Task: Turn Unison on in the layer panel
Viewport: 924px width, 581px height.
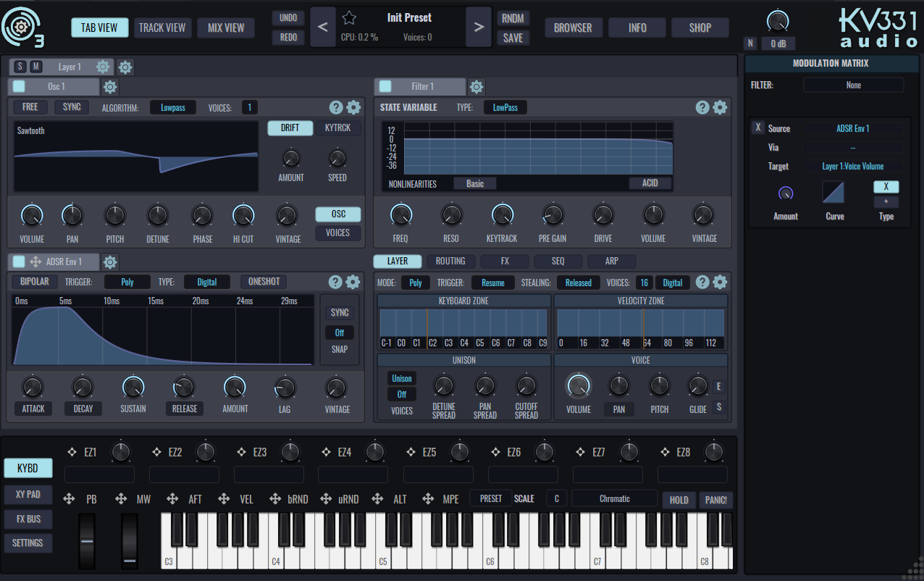Action: pos(401,377)
